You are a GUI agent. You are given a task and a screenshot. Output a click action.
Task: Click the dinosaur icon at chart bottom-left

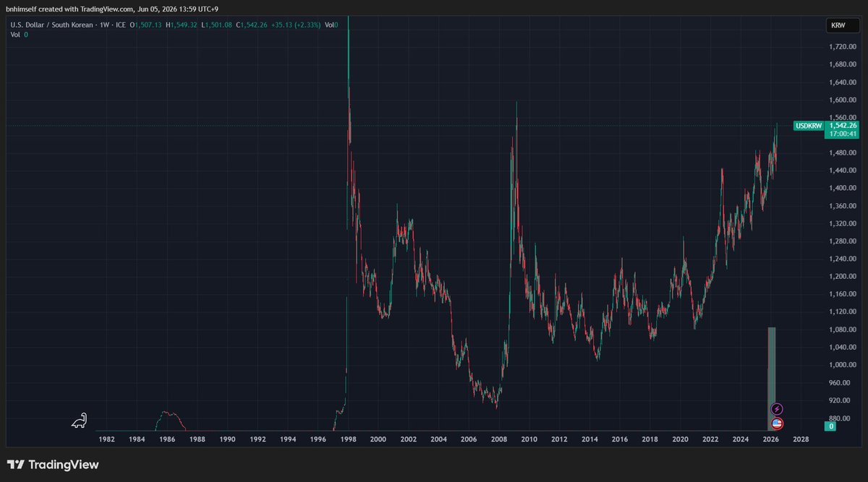point(79,420)
